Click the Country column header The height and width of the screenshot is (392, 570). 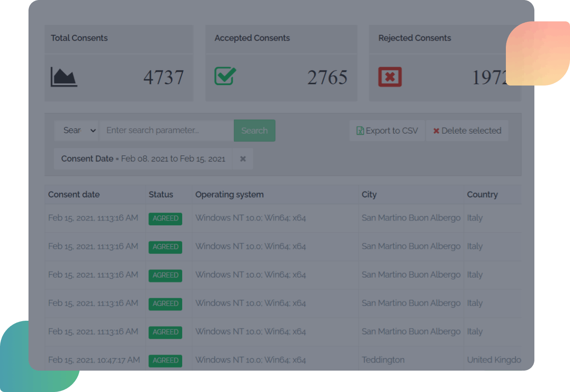(x=482, y=195)
